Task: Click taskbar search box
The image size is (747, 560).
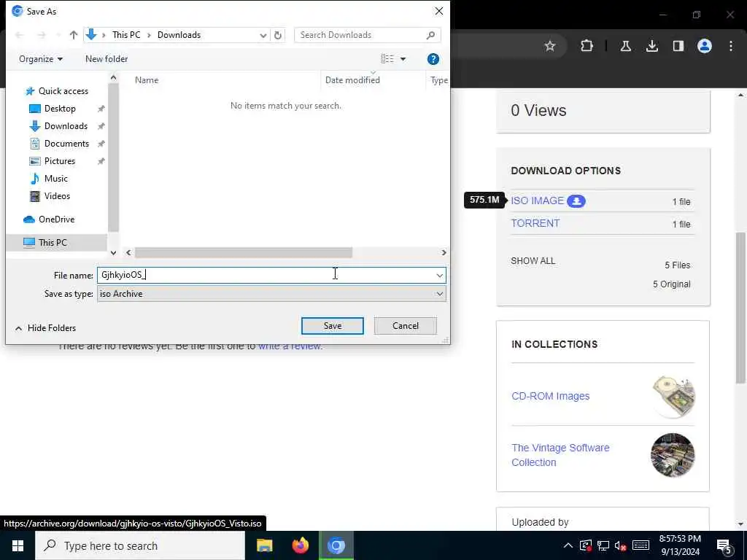Action: point(140,545)
